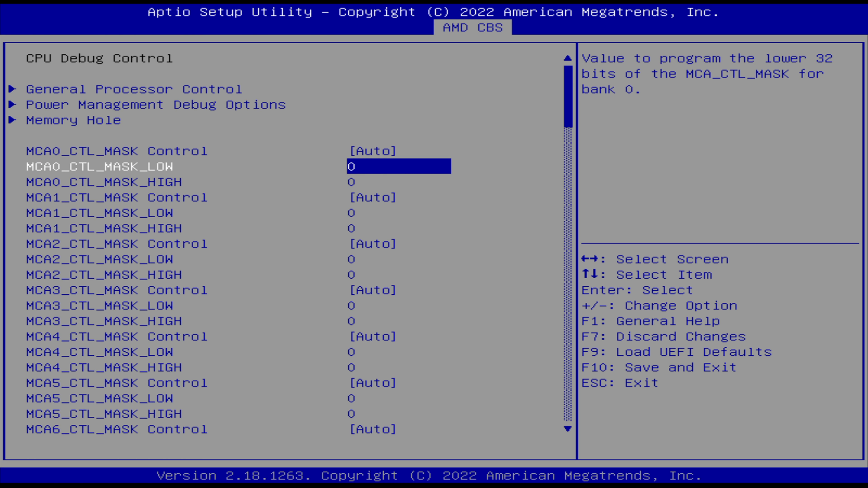Open MCA4_CTL_MASK Control Auto option
Image resolution: width=868 pixels, height=488 pixels.
click(x=373, y=336)
